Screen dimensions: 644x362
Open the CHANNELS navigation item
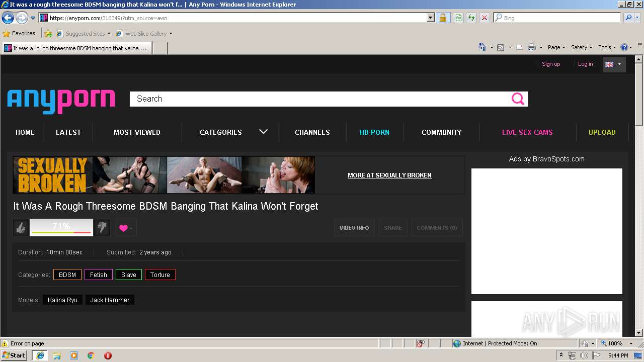312,132
